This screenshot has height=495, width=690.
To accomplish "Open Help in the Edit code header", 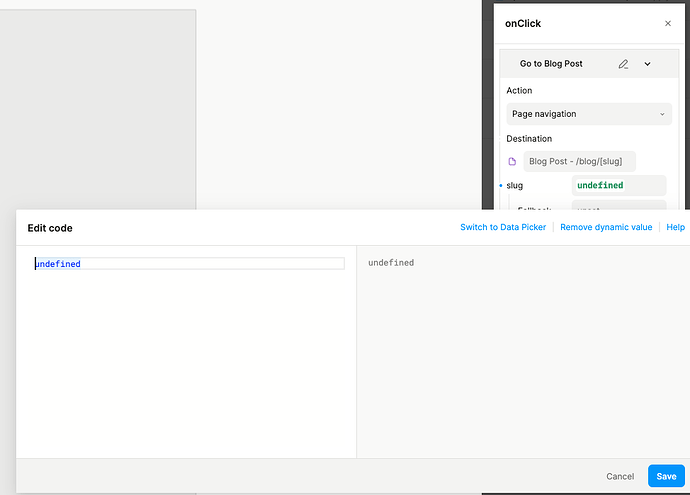I will [675, 227].
